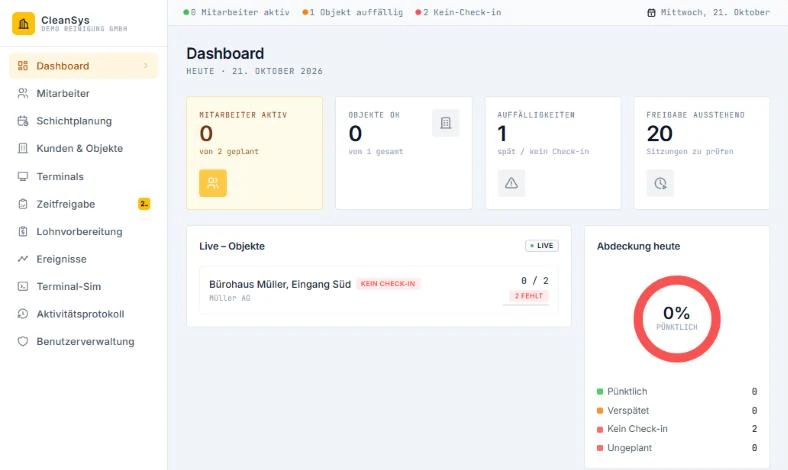
Task: Open Mitarbeiter menu item
Action: tap(83, 93)
